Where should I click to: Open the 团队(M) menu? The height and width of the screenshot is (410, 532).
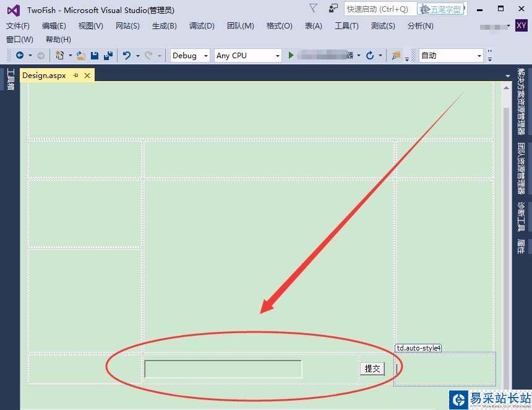240,26
